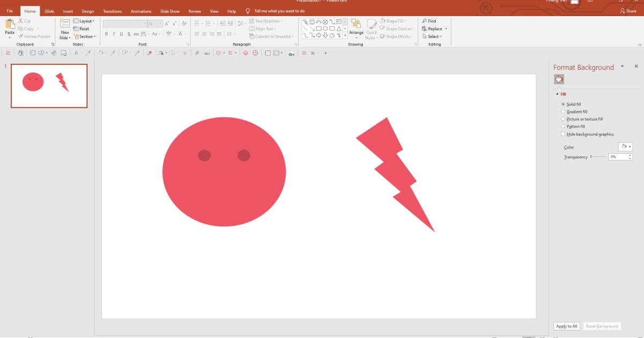The width and height of the screenshot is (644, 338).
Task: Click the Reset button in Slides group
Action: pos(82,28)
